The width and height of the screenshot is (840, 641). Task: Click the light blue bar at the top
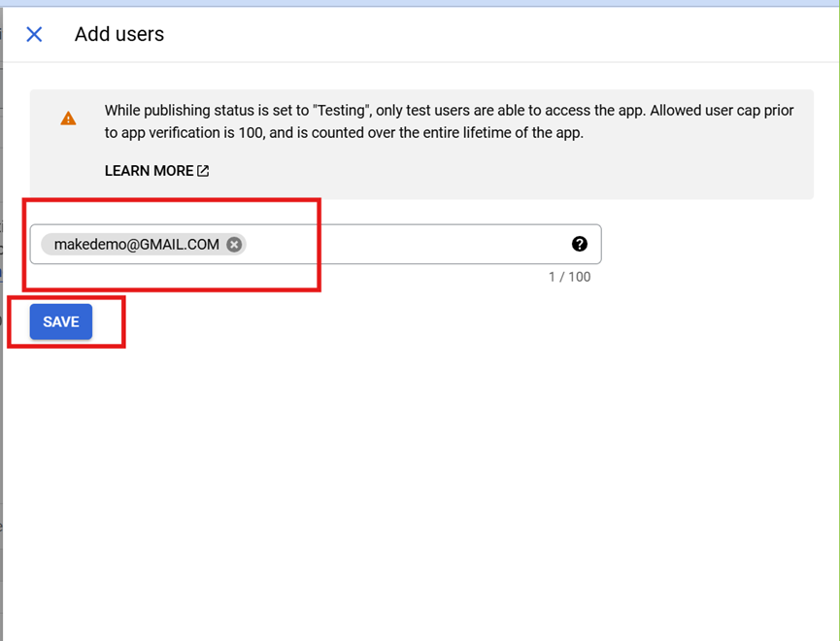(420, 3)
